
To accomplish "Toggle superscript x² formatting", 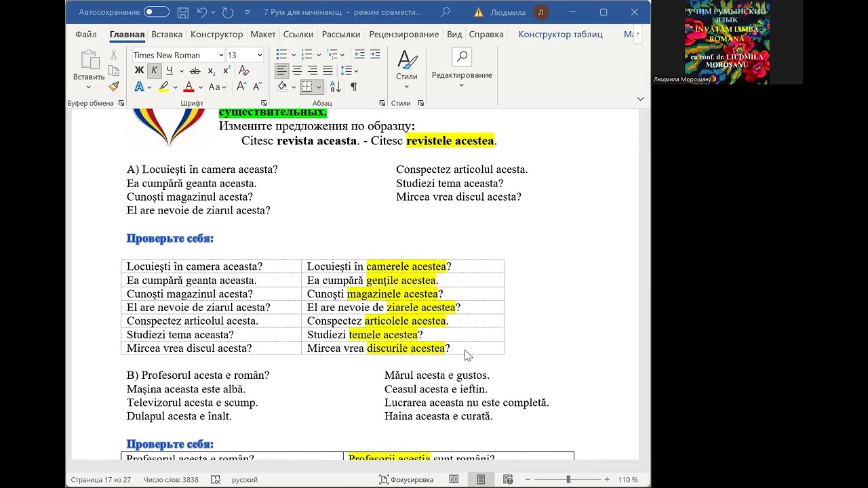I will click(227, 70).
